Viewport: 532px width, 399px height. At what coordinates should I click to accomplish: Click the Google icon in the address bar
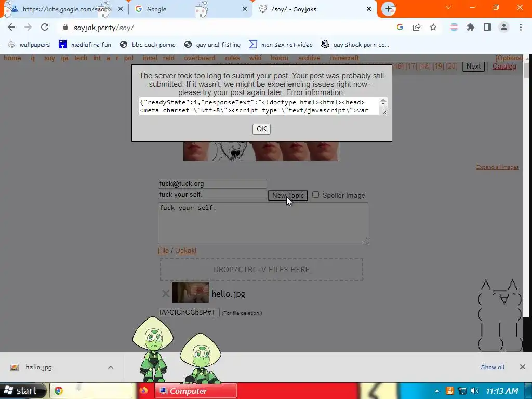click(x=400, y=27)
